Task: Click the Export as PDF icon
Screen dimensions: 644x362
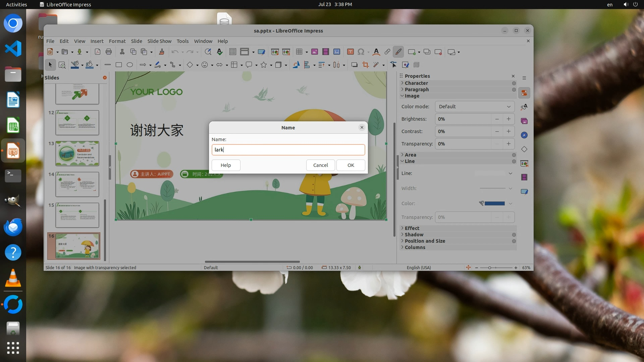Action: pos(98,52)
